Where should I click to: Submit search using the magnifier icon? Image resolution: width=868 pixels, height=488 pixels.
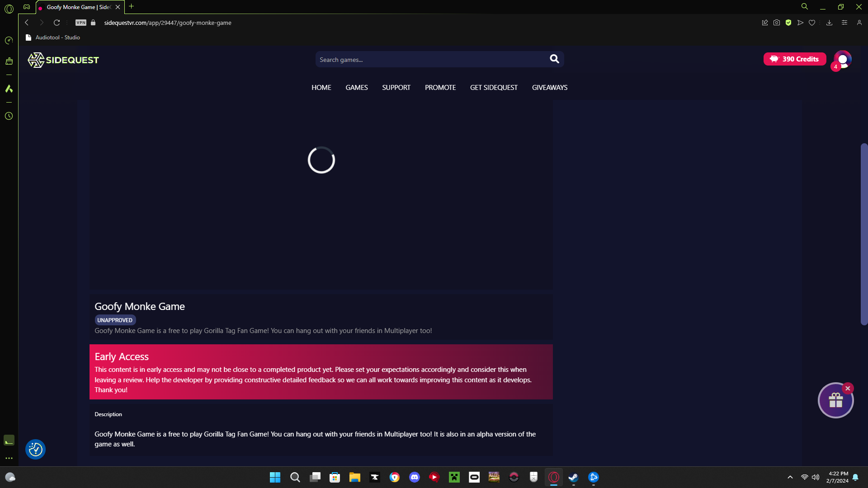(x=554, y=59)
